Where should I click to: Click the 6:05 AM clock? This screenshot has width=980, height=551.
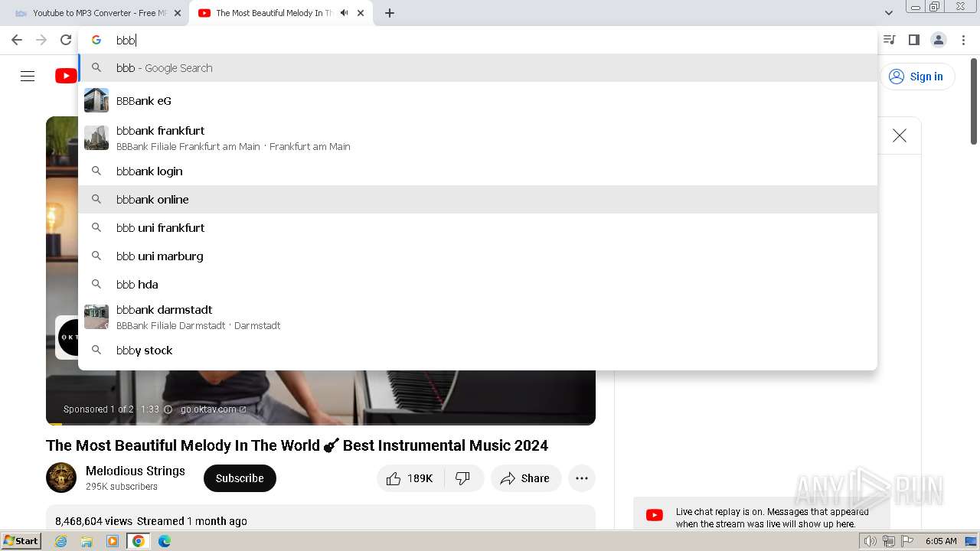tap(941, 541)
